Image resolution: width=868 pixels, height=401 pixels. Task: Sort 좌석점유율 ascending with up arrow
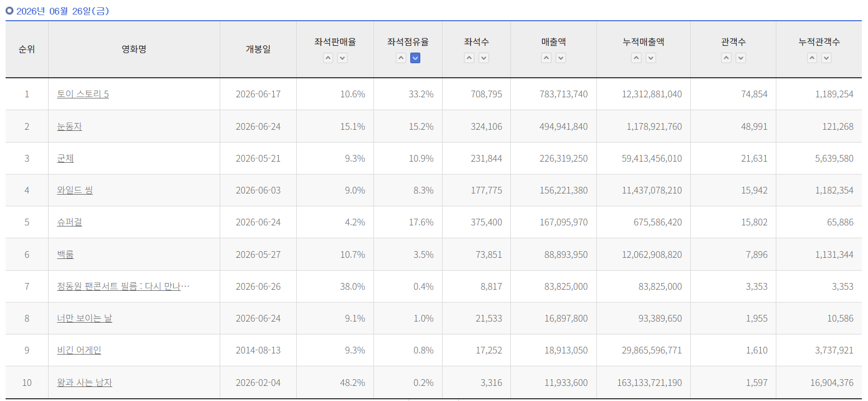tap(401, 58)
